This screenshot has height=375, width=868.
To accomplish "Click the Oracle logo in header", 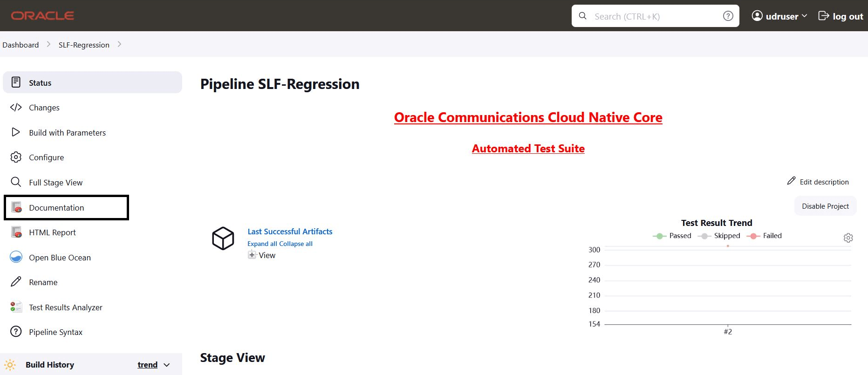I will tap(42, 16).
